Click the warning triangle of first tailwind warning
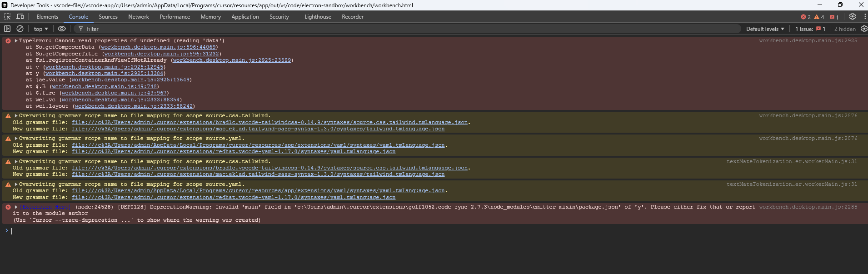The image size is (868, 274). tap(8, 116)
